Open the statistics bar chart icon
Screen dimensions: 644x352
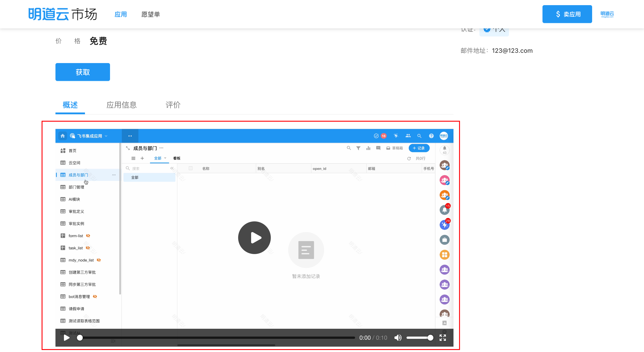click(x=368, y=148)
